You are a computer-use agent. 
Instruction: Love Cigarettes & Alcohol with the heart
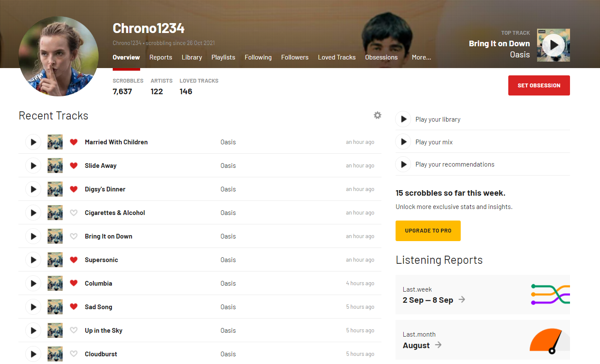[74, 213]
